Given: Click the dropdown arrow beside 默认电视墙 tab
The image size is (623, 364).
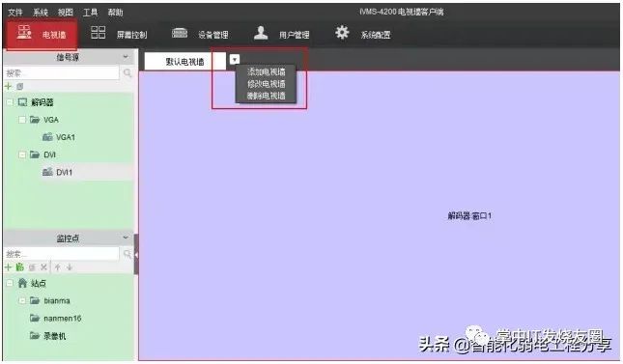Looking at the screenshot, I should (x=235, y=60).
